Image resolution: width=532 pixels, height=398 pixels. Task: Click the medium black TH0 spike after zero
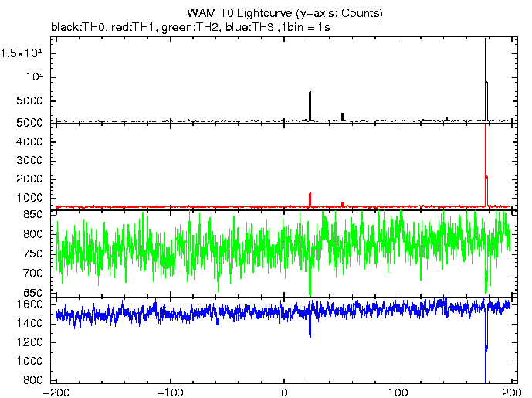pyautogui.click(x=310, y=106)
